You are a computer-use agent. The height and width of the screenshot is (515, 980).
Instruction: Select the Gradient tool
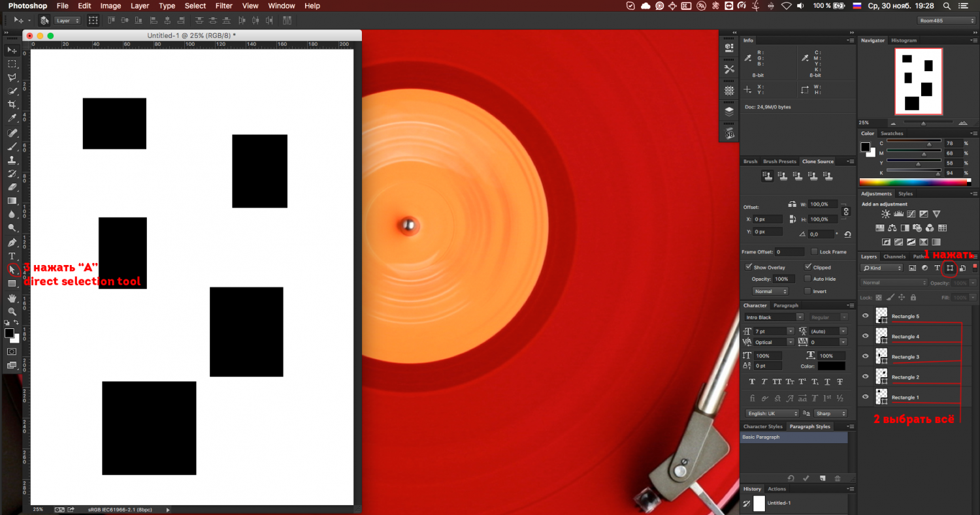(x=12, y=201)
